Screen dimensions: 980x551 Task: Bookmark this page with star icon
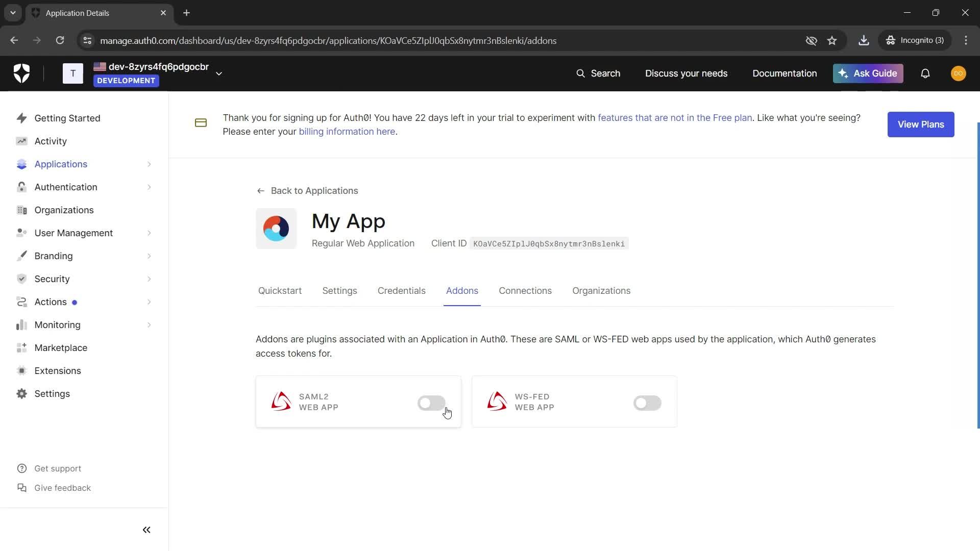pyautogui.click(x=832, y=40)
